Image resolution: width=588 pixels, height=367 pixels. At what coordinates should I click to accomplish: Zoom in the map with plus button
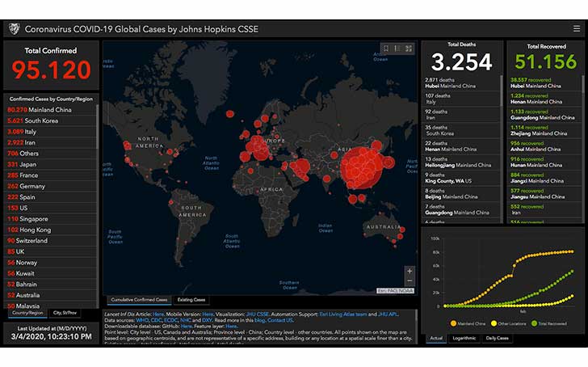(409, 271)
